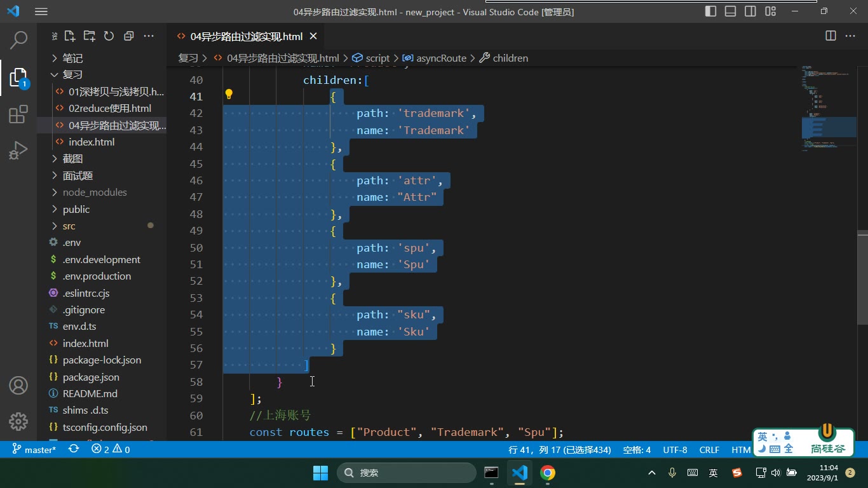
Task: Click the New File icon in explorer
Action: (70, 36)
